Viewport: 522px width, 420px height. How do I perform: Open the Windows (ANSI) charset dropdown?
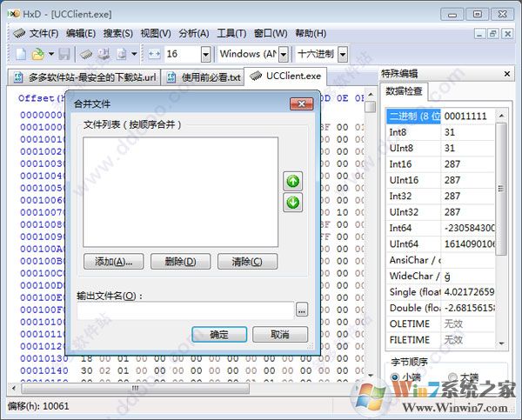pos(284,54)
